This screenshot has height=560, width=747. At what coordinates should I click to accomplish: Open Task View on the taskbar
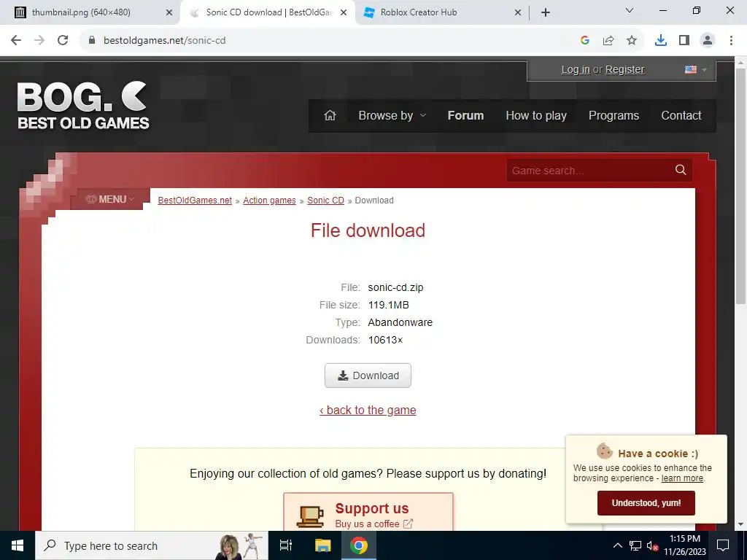[x=286, y=545]
